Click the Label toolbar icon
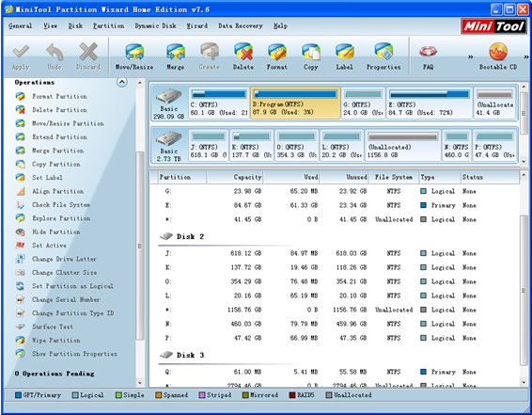Viewport: 532px width, 415px height. (344, 56)
